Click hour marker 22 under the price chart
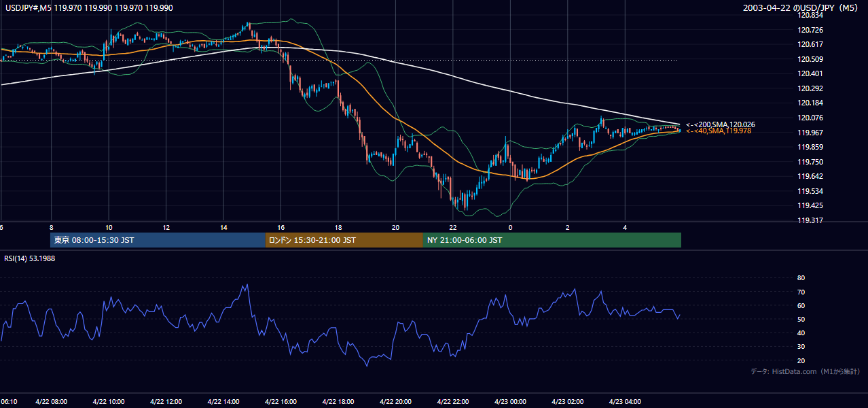The image size is (868, 408). click(452, 227)
